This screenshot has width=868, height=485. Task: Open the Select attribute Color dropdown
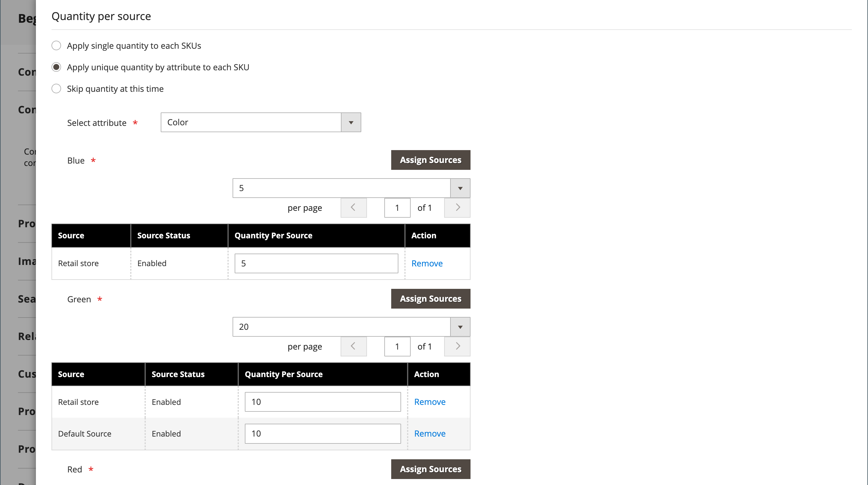tap(261, 122)
